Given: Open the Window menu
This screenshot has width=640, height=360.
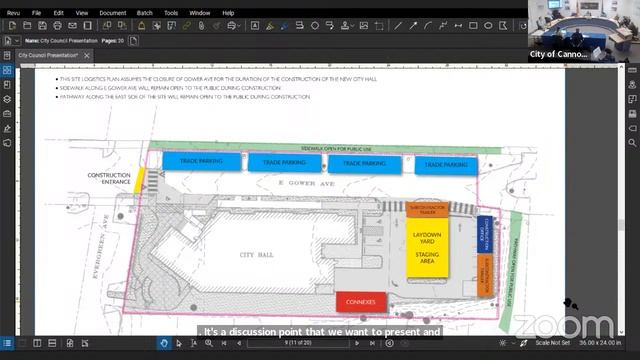Looking at the screenshot, I should (200, 13).
